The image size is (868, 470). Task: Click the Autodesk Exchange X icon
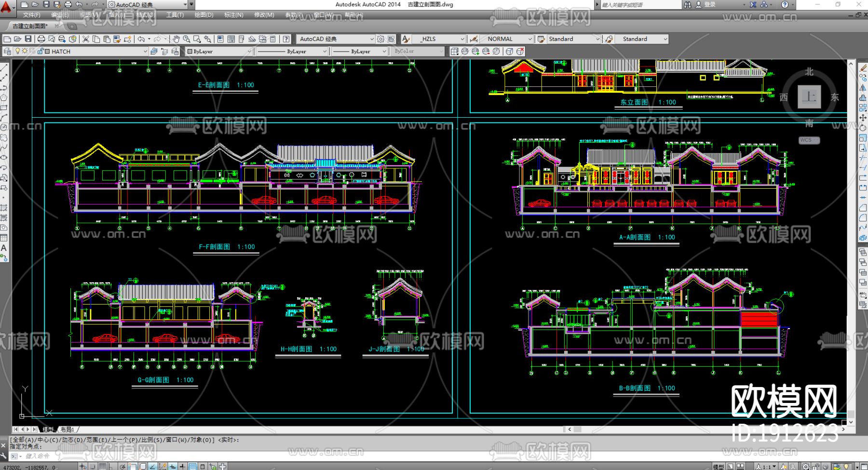tap(753, 4)
